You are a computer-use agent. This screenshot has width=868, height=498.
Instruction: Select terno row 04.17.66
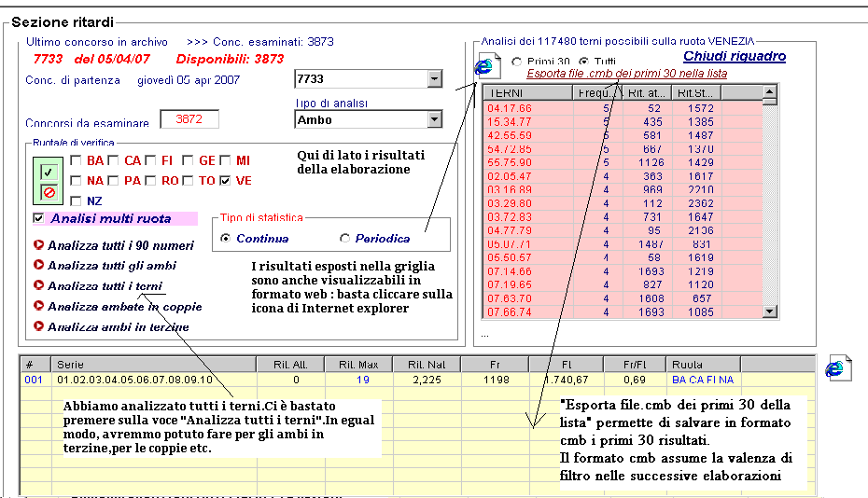point(623,108)
